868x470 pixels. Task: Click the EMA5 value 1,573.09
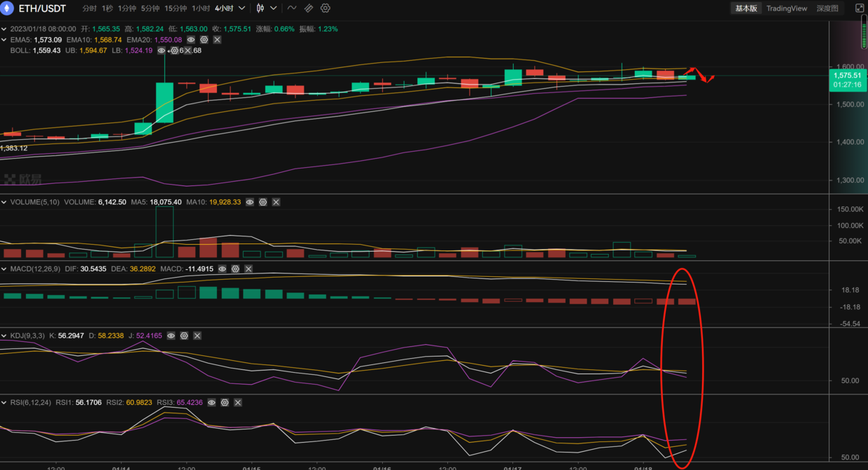[x=48, y=40]
